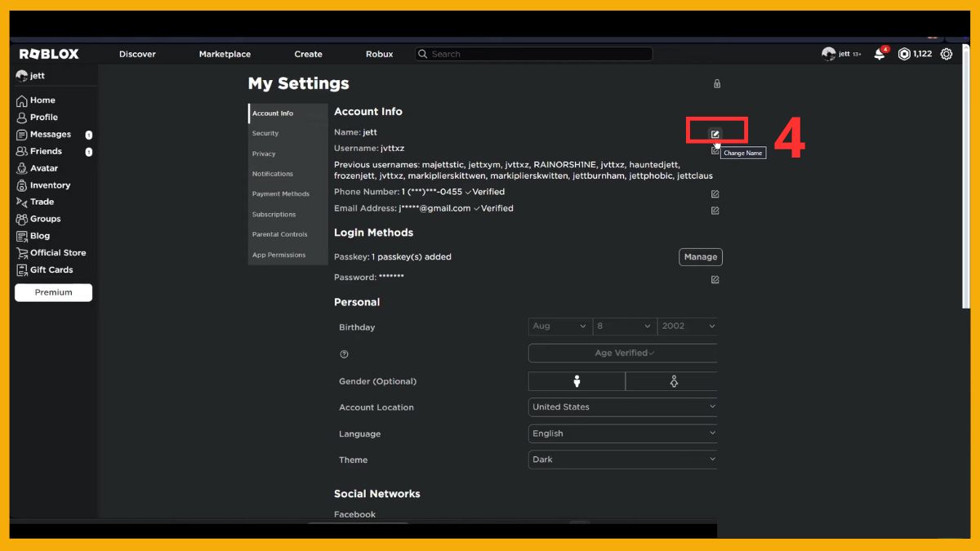Expand the birthday month dropdown

559,327
